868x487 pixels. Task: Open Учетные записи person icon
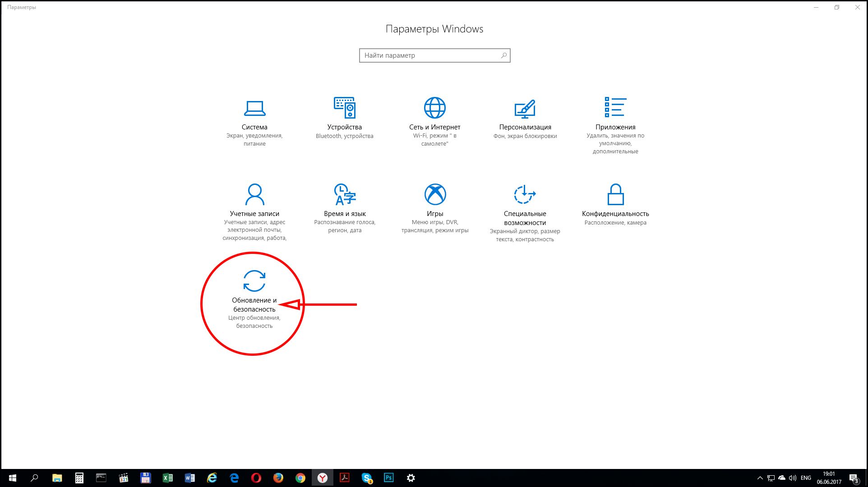[x=254, y=194]
